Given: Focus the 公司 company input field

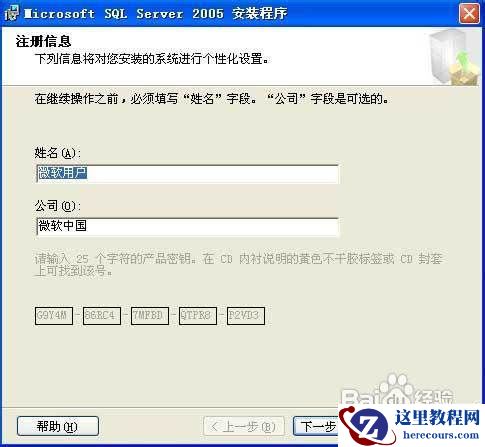Looking at the screenshot, I should [x=187, y=227].
